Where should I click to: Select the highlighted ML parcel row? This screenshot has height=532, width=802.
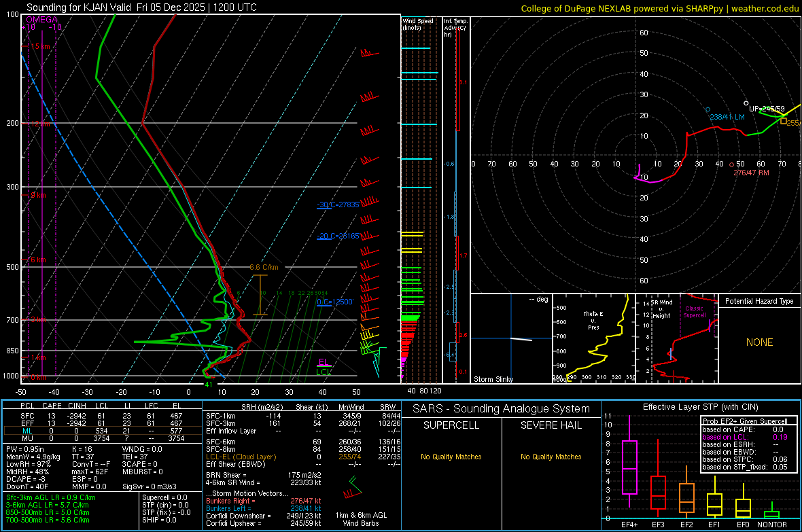(x=102, y=431)
